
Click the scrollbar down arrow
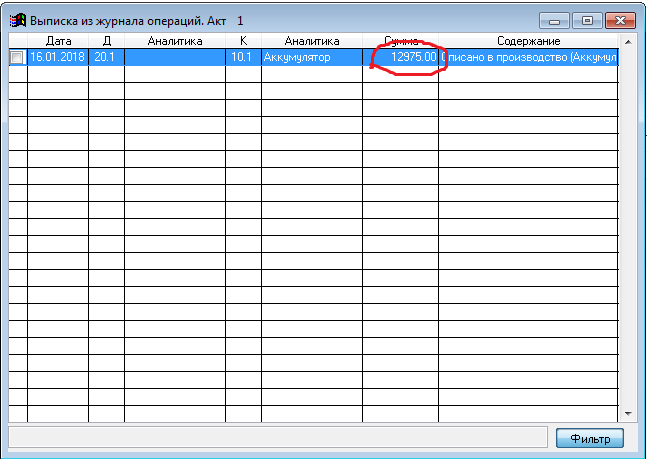click(627, 413)
